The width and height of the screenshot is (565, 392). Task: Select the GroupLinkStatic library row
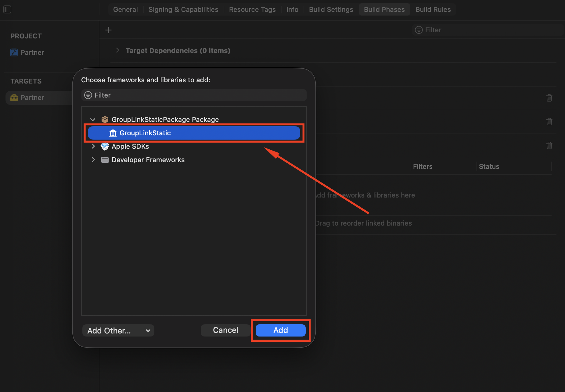[194, 133]
